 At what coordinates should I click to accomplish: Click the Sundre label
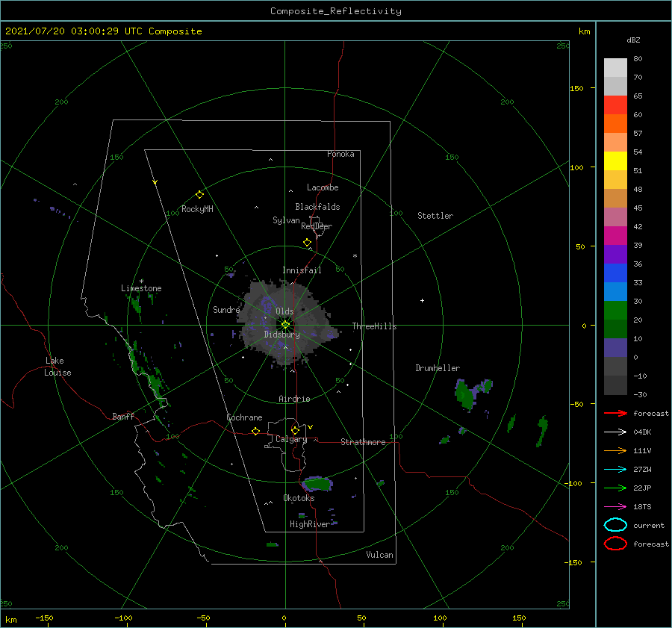[x=226, y=310]
